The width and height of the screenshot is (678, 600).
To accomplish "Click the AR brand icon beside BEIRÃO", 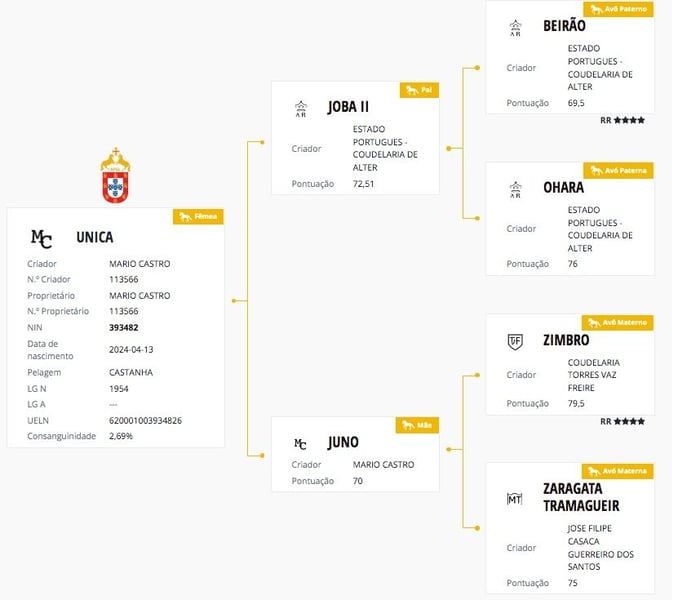I will click(x=515, y=27).
